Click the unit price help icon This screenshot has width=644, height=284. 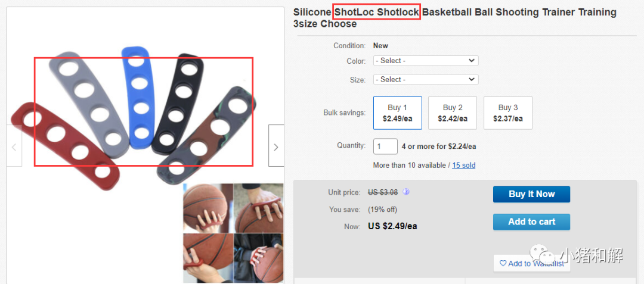[x=406, y=192]
